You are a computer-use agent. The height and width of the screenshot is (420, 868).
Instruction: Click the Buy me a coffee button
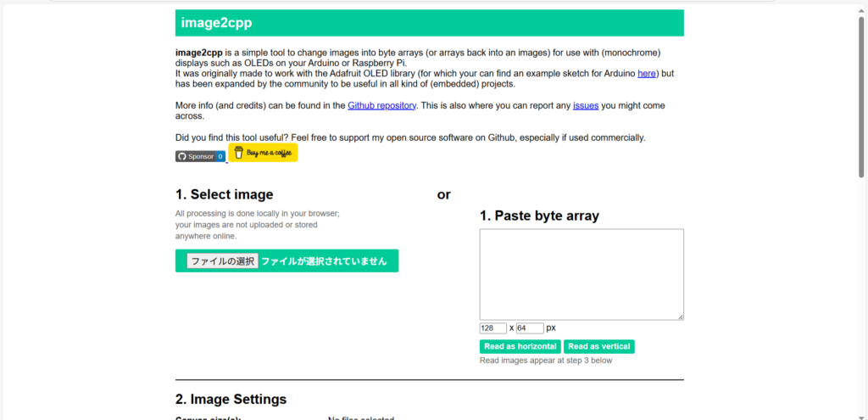tap(263, 153)
